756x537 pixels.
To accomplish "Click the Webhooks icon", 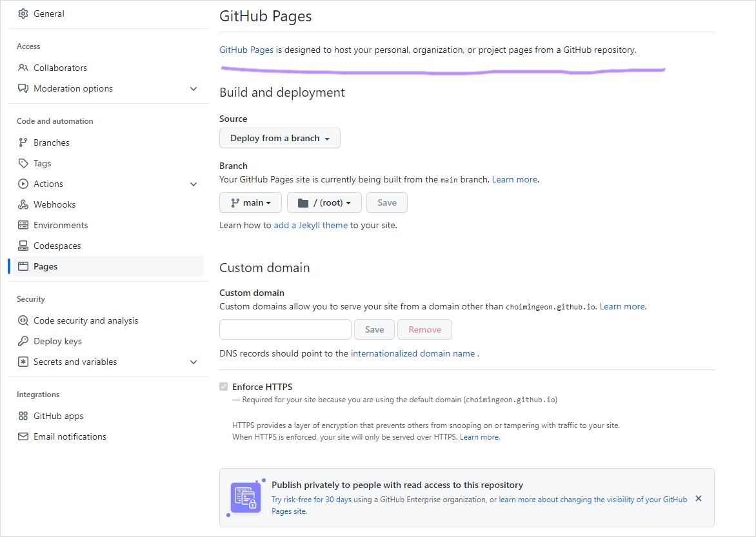I will coord(23,204).
